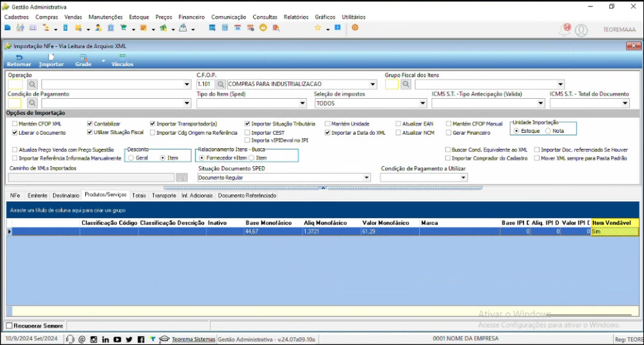Open the Tipo do Item (Sped) dropdown
This screenshot has width=644, height=345.
302,104
